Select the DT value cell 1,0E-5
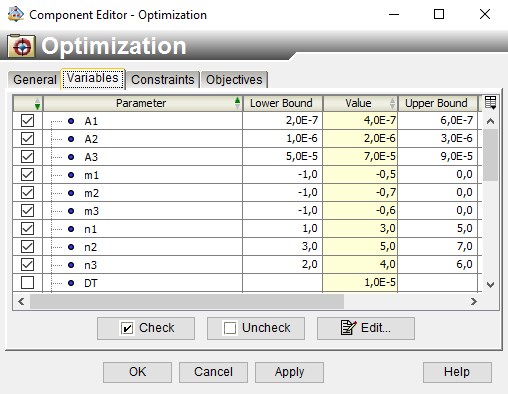The image size is (508, 394). [360, 282]
